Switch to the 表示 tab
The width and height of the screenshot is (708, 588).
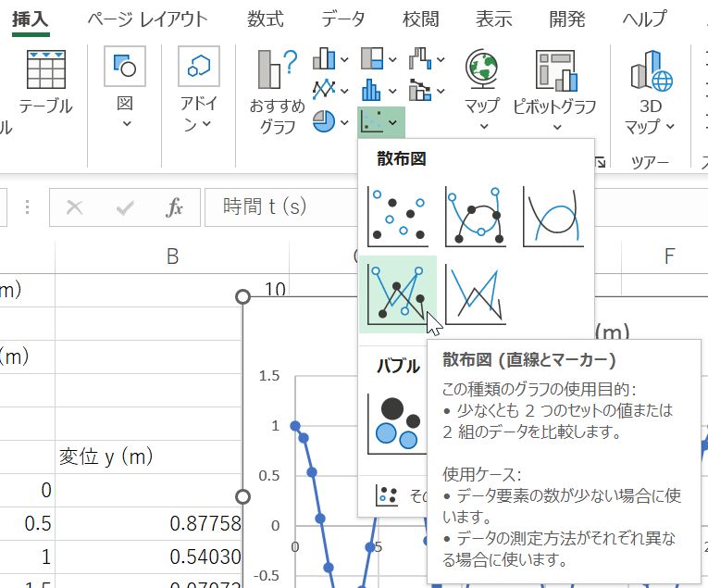click(494, 19)
